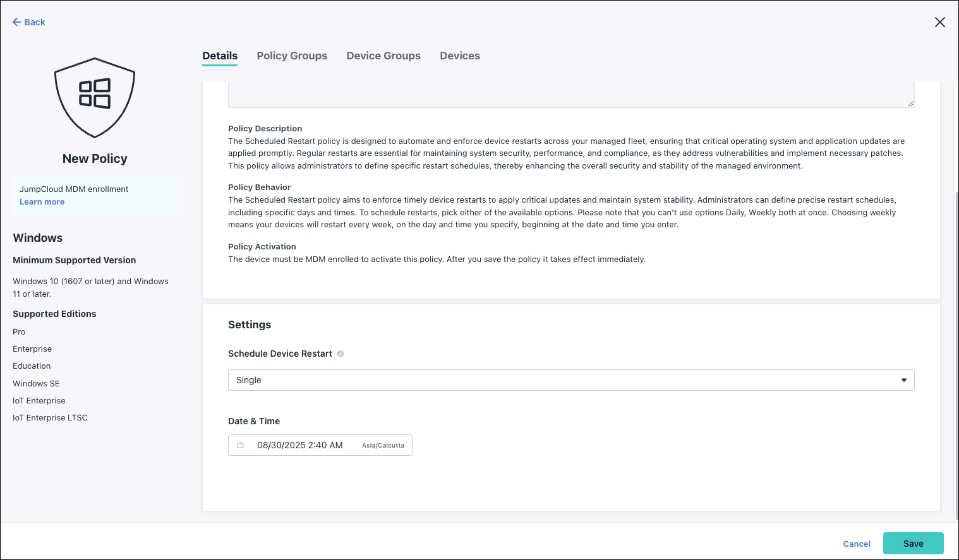Close the policy editor with the X icon

coord(940,22)
